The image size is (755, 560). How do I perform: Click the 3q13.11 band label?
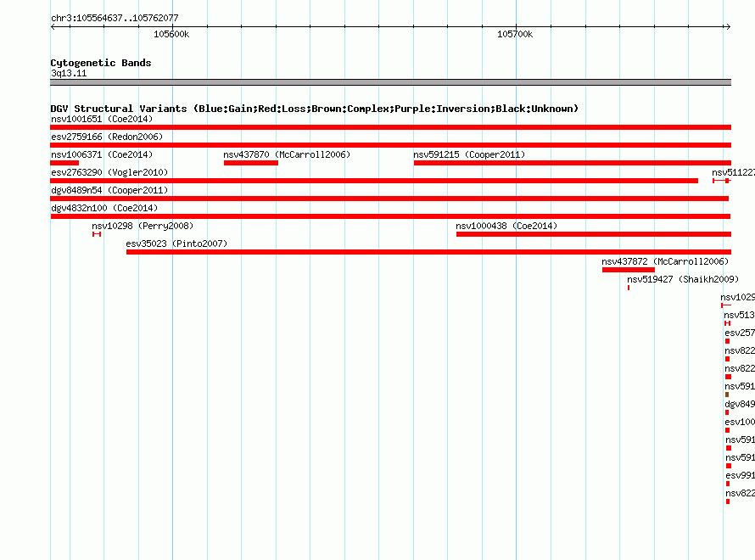(x=69, y=73)
